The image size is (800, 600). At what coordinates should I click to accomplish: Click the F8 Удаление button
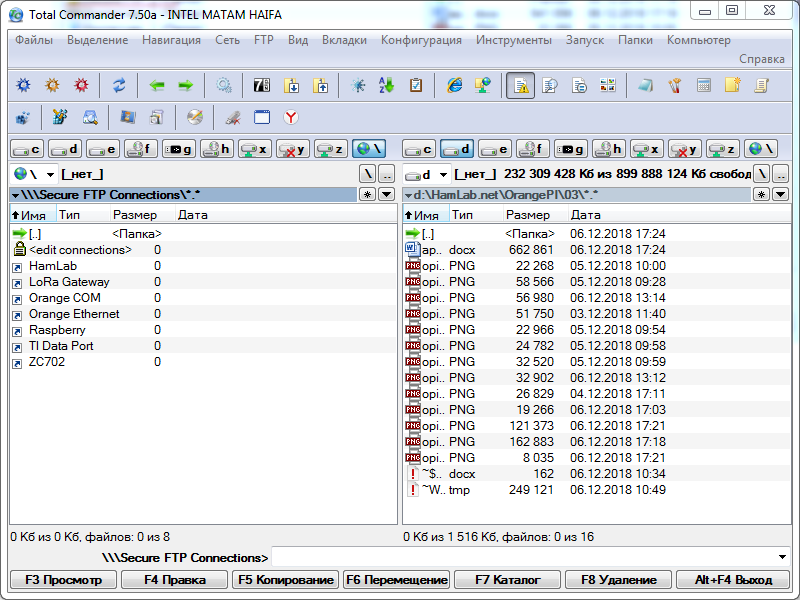[618, 580]
